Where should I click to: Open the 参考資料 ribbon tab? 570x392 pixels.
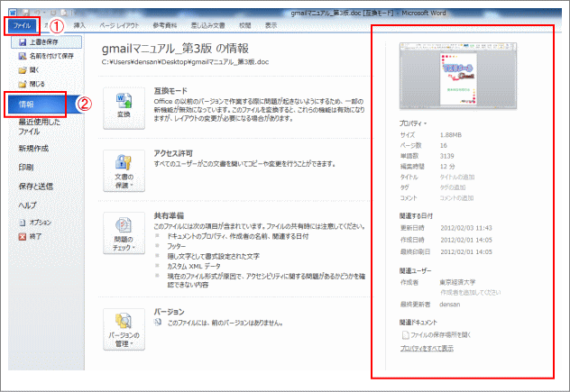165,25
